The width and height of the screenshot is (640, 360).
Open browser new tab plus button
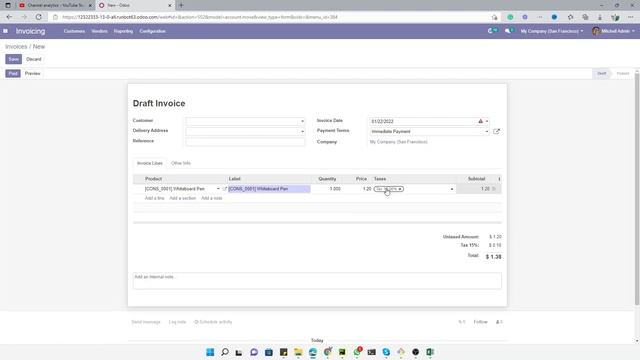181,5
